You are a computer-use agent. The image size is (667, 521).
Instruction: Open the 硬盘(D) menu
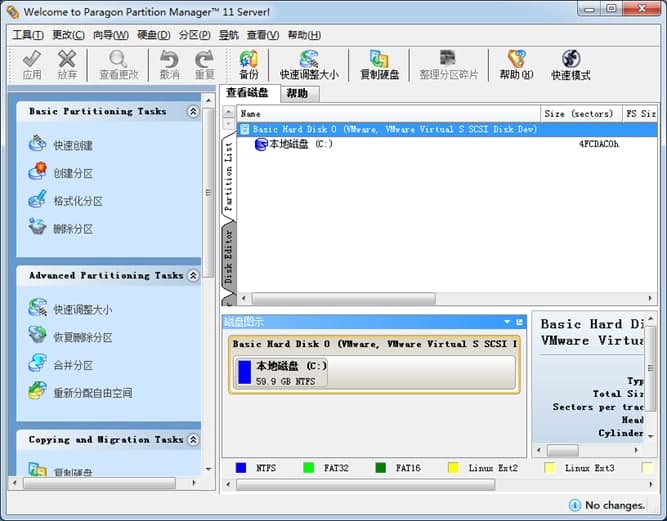[x=154, y=35]
